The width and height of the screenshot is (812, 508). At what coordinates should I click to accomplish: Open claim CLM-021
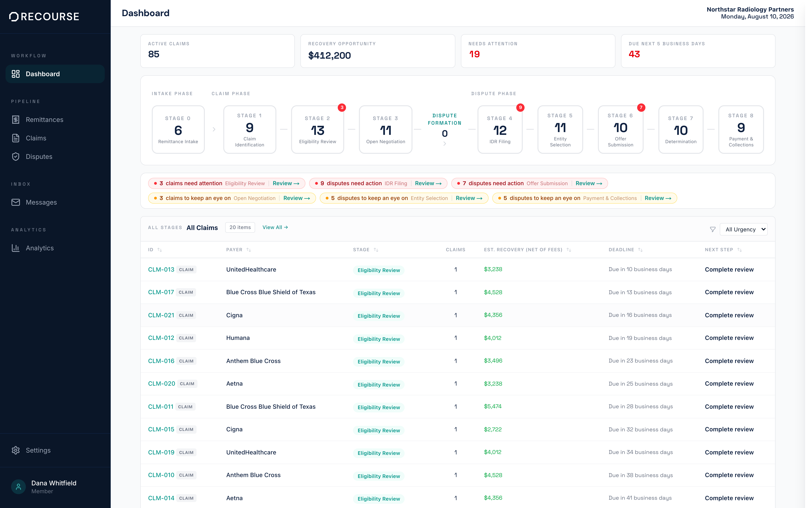[161, 315]
